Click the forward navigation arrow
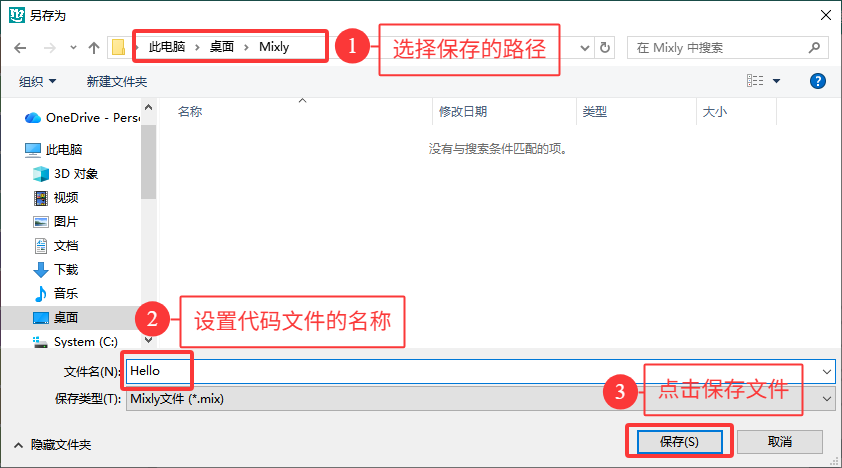 [x=49, y=48]
